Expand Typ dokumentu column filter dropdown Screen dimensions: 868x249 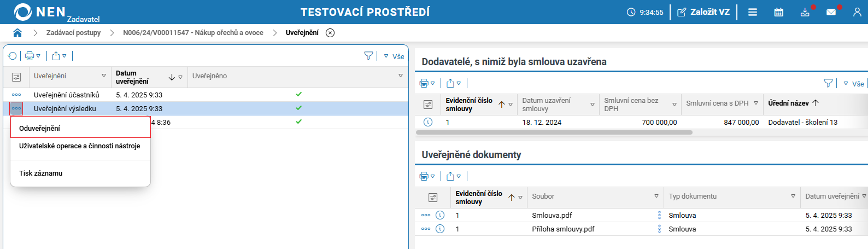(793, 196)
